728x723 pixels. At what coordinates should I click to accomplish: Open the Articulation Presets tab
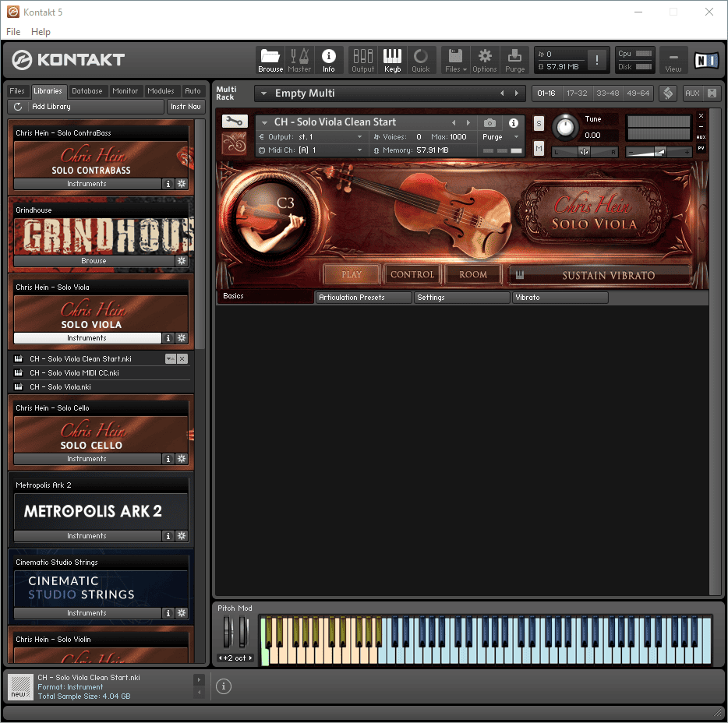pos(363,298)
